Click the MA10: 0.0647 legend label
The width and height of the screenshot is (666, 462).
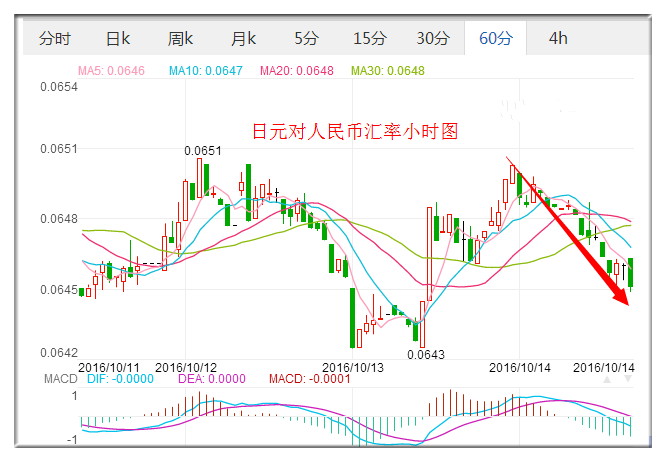206,70
